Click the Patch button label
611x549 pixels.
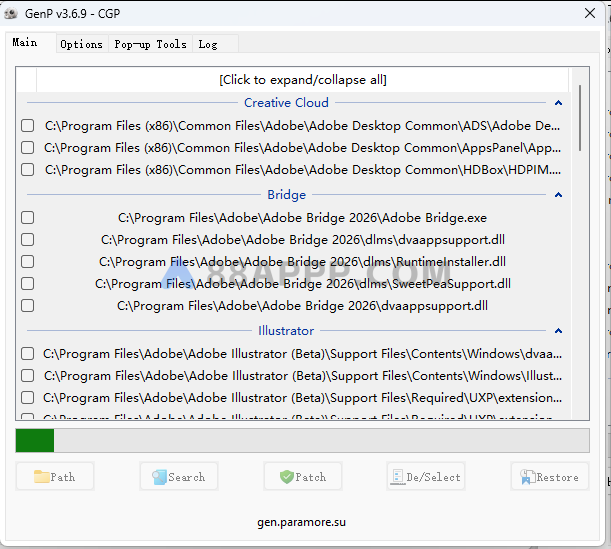pyautogui.click(x=311, y=477)
